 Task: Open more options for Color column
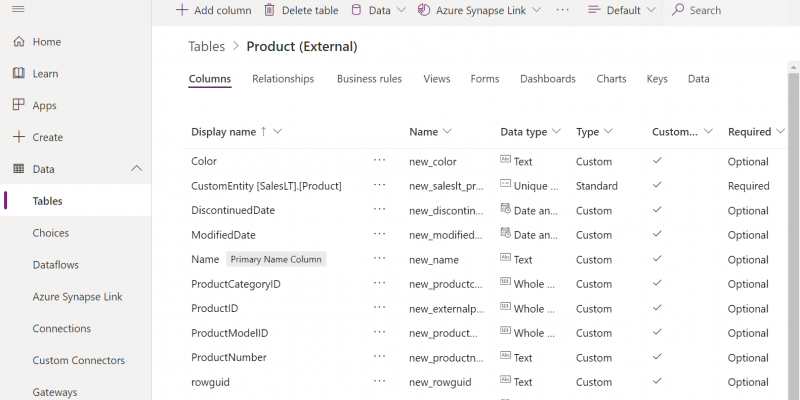[x=379, y=161]
